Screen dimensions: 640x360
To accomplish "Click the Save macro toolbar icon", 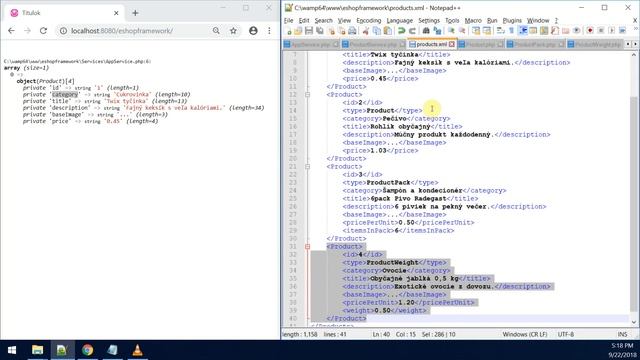I will click(x=622, y=31).
